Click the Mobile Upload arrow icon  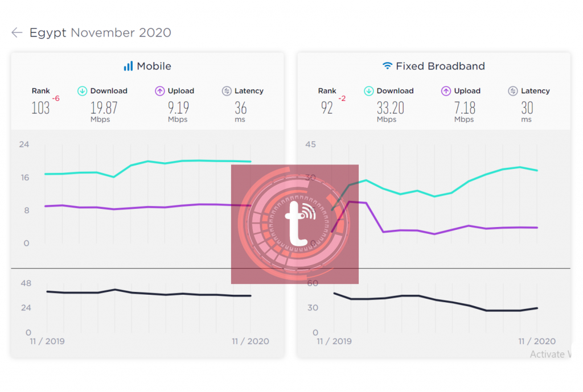click(x=159, y=91)
